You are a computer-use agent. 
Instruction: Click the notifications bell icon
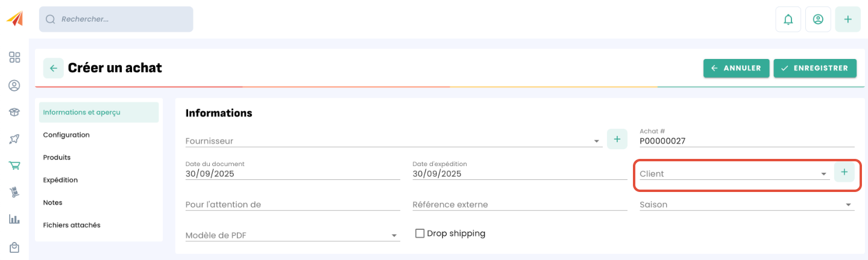click(788, 19)
